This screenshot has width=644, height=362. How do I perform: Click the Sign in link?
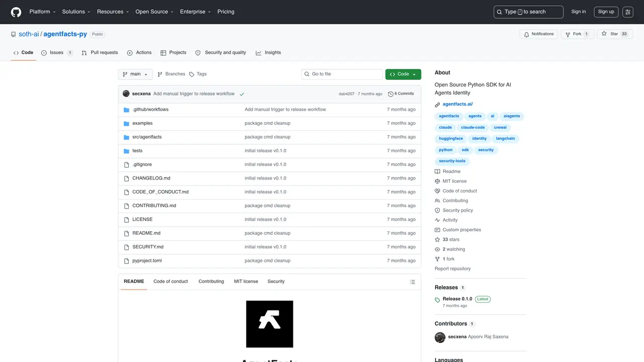pos(579,12)
